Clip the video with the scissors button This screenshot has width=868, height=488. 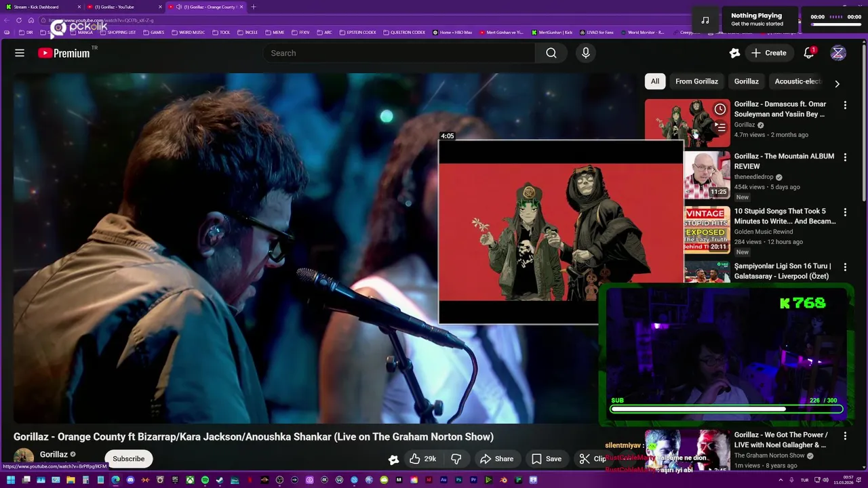pos(593,459)
